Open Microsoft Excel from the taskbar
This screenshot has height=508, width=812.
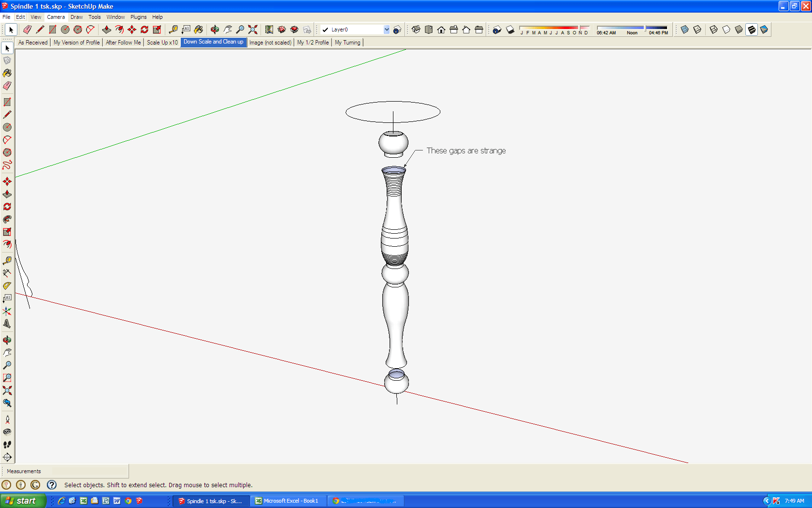coord(288,501)
